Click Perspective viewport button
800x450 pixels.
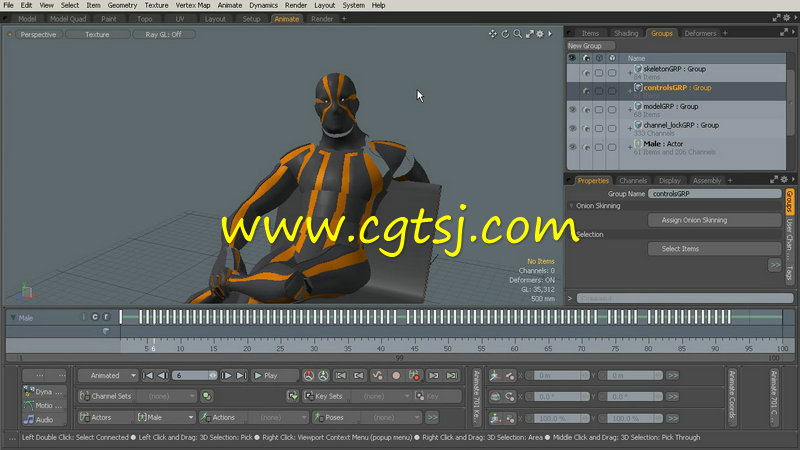[38, 35]
